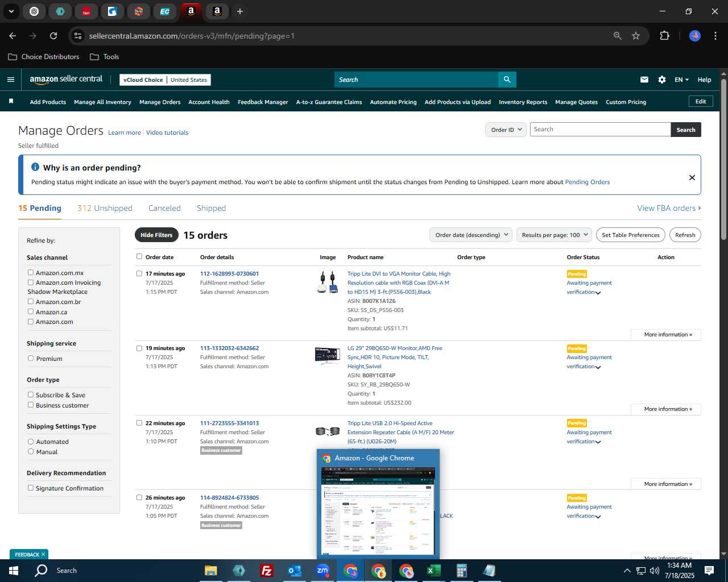Open FileZilla from the taskbar

click(x=266, y=571)
